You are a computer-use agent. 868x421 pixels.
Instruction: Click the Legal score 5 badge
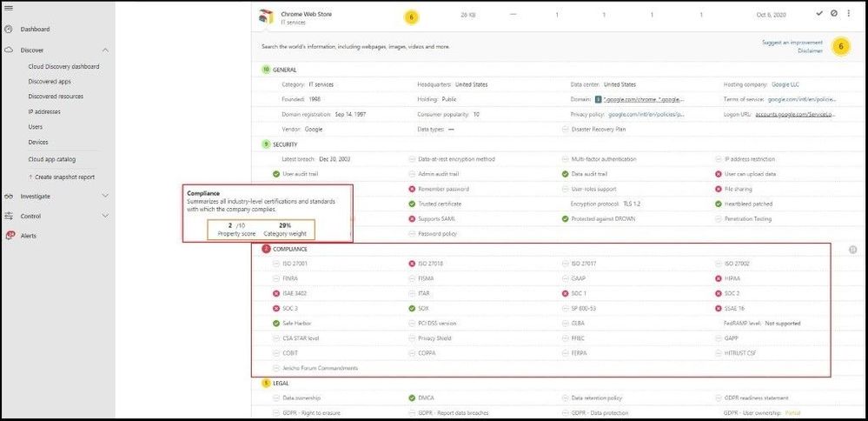point(266,383)
